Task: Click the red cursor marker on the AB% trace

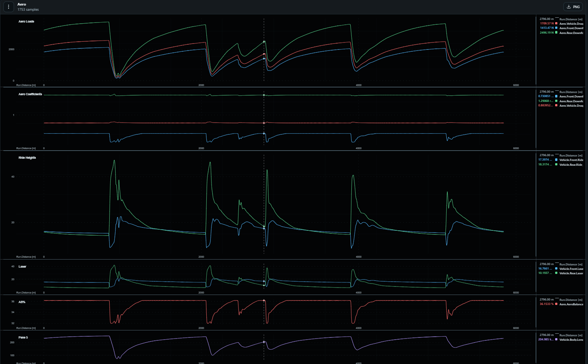Action: pyautogui.click(x=264, y=301)
